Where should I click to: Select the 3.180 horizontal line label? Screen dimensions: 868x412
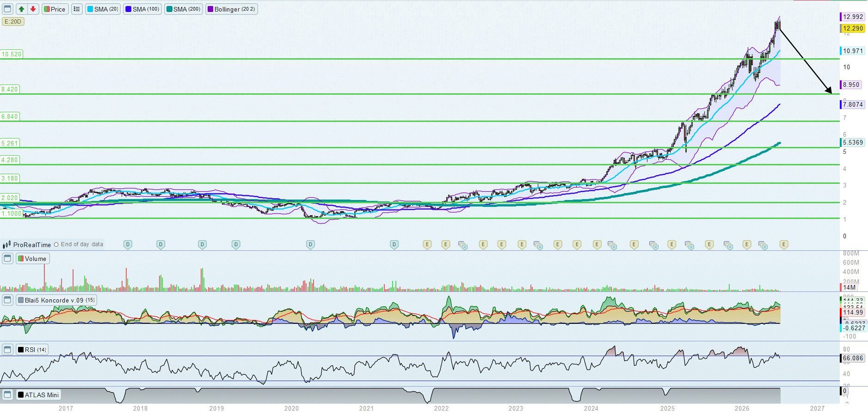[9, 178]
